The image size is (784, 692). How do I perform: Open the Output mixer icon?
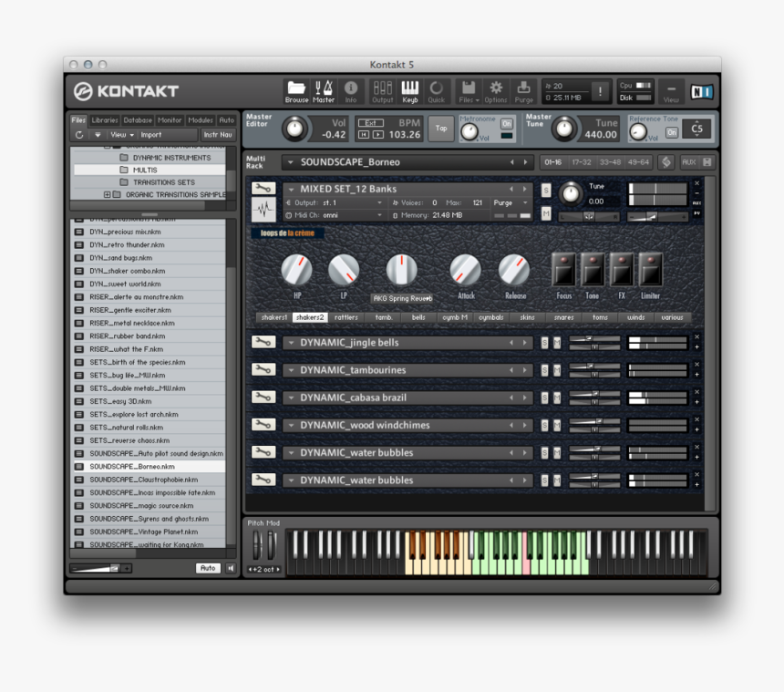pyautogui.click(x=383, y=91)
